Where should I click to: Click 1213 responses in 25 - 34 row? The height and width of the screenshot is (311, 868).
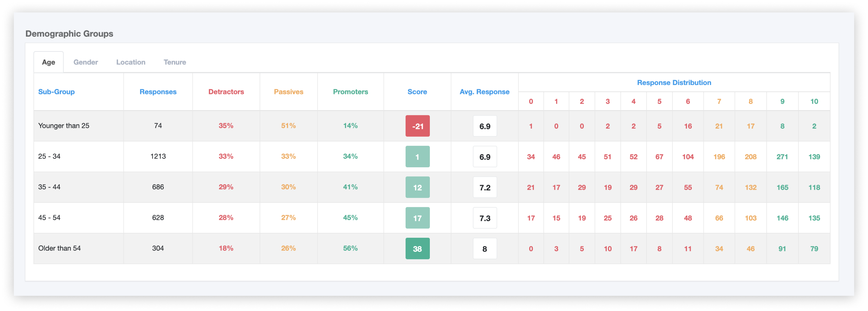tap(158, 157)
